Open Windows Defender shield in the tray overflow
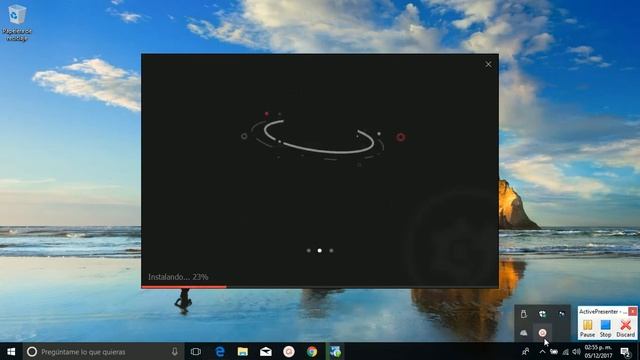Screen dimensions: 640x360 (542, 314)
